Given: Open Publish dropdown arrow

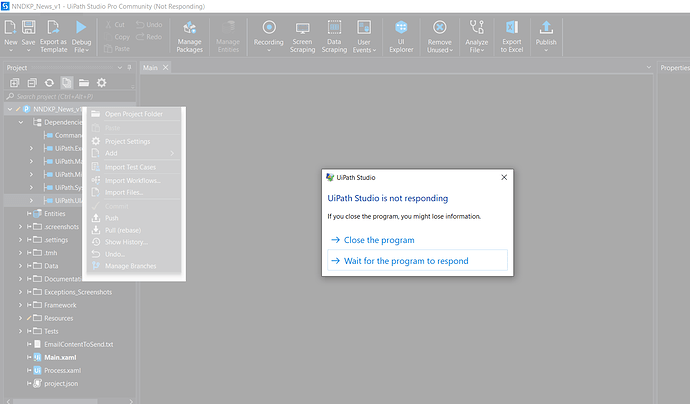Looking at the screenshot, I should (x=546, y=50).
